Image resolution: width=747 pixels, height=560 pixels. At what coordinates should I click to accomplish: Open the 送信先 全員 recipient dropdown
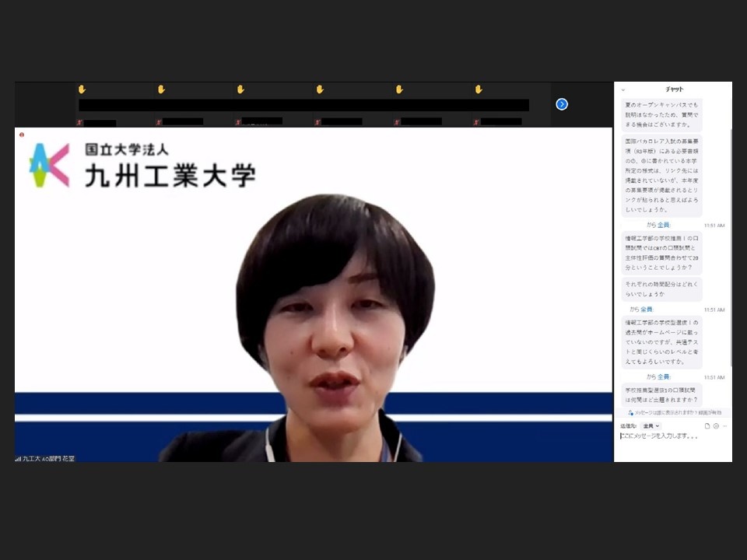point(651,426)
